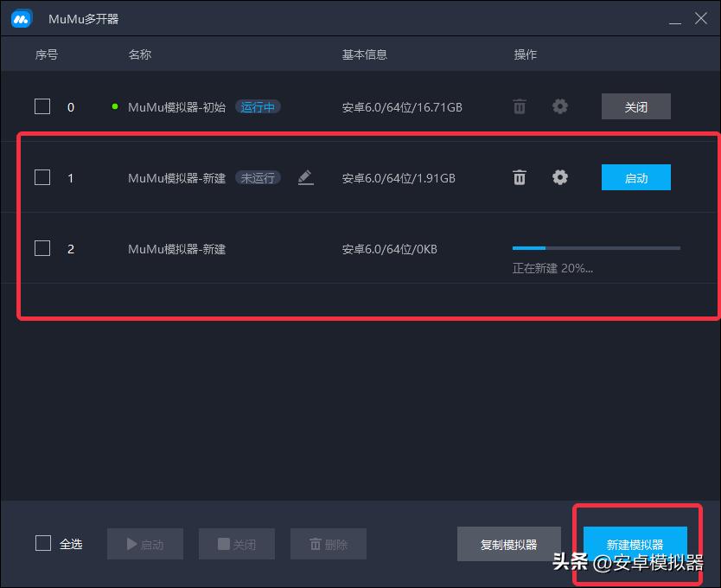721x588 pixels.
Task: Click the 运行中 status tag on instance 0
Action: click(x=257, y=106)
